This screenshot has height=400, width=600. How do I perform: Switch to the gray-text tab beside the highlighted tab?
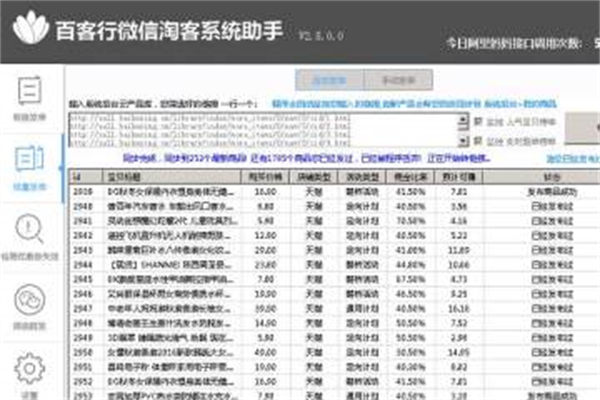coord(398,80)
